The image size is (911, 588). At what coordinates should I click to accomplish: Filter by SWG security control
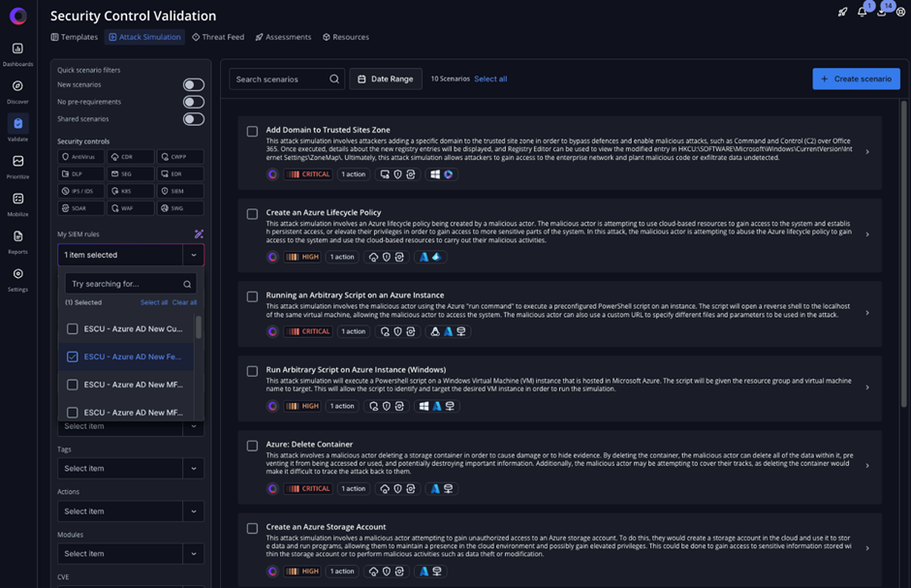coord(180,208)
